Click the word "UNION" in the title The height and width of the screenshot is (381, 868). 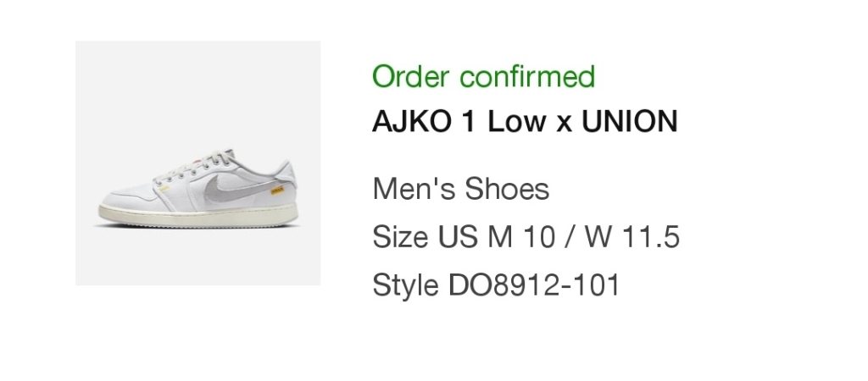pos(629,122)
